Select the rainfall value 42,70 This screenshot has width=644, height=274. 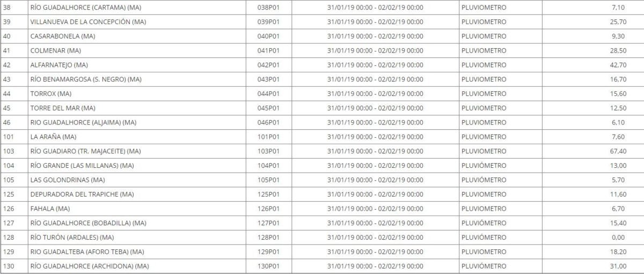pos(617,65)
